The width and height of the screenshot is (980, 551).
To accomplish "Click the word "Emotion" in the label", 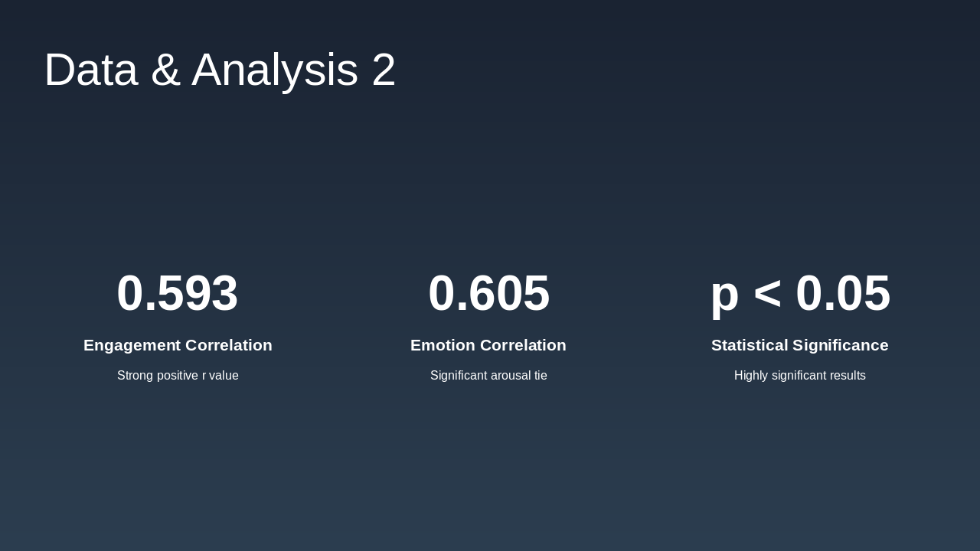I will tap(443, 345).
